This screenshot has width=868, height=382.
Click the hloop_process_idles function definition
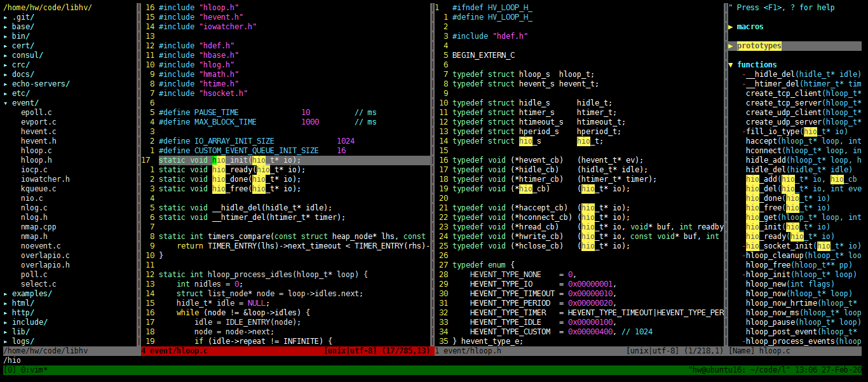[264, 275]
